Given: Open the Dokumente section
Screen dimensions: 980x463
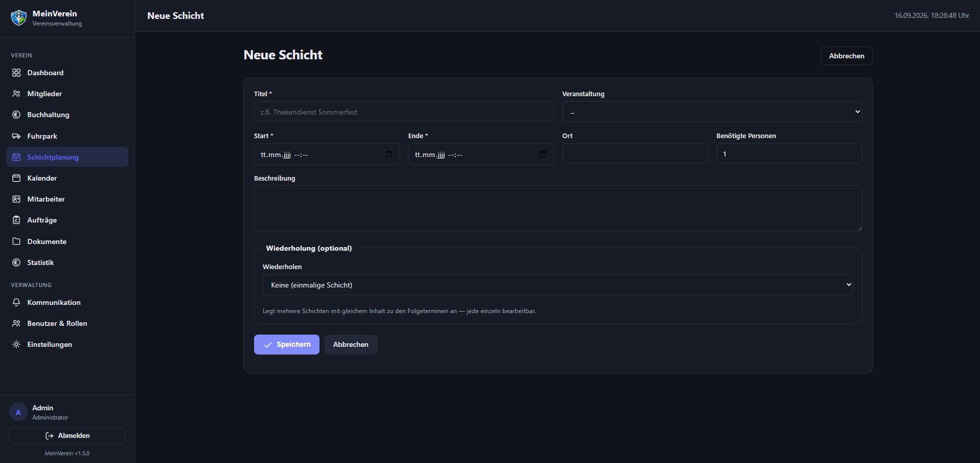Looking at the screenshot, I should [x=67, y=241].
